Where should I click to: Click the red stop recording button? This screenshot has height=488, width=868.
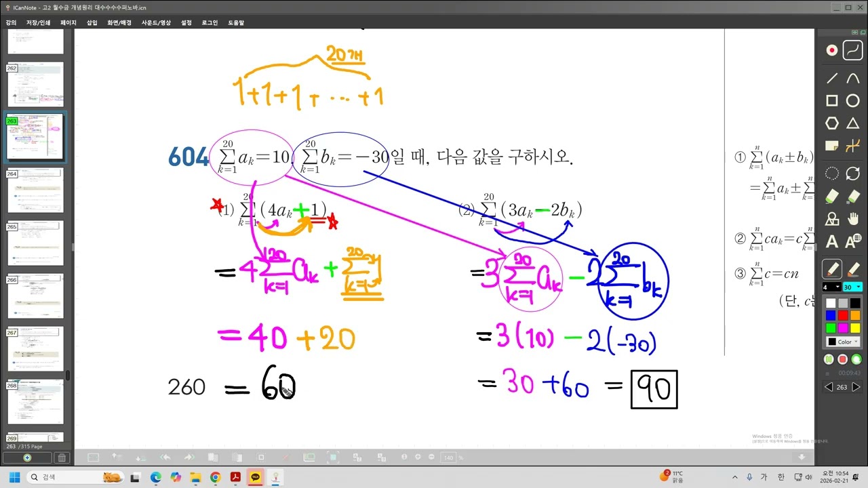tap(842, 359)
